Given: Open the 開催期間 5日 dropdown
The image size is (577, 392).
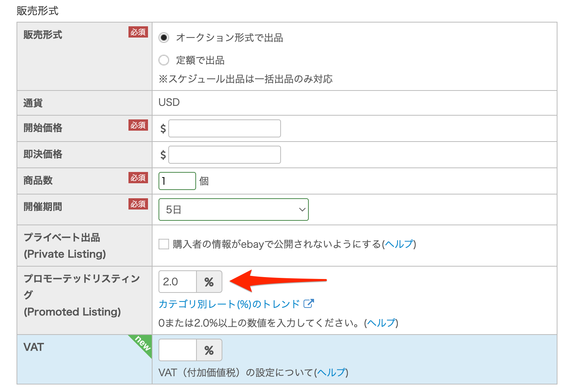Looking at the screenshot, I should tap(233, 210).
